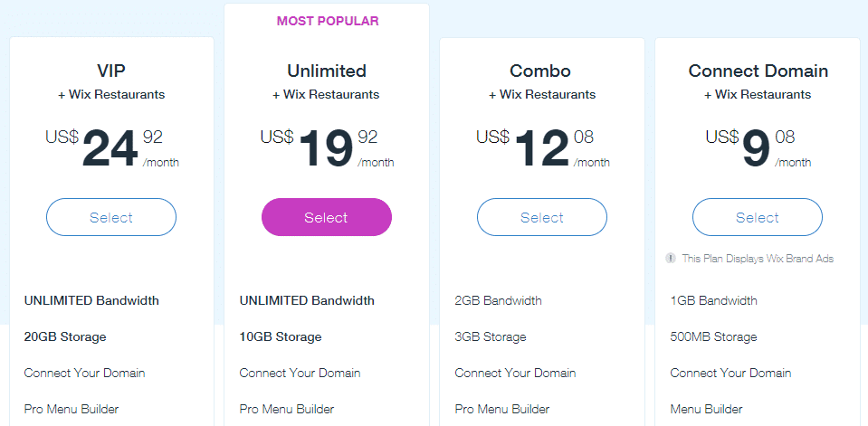Click Connect Domain's 500MB Storage feature

click(713, 336)
